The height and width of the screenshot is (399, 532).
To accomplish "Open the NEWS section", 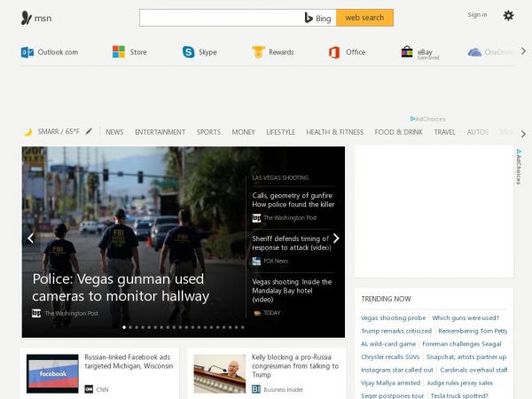I will pyautogui.click(x=114, y=132).
